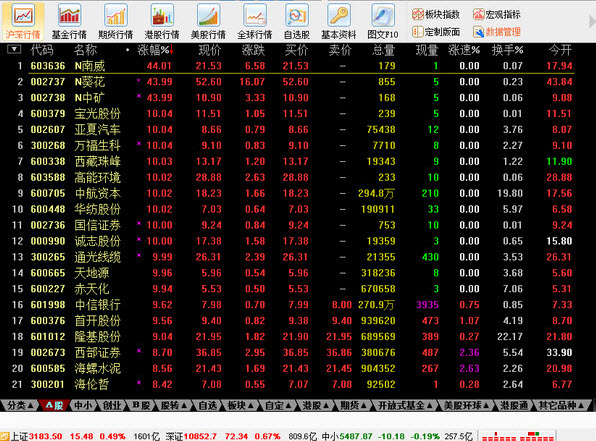Select stock row 西藏珠峰
Viewport: 596px width, 441px height.
(291, 162)
